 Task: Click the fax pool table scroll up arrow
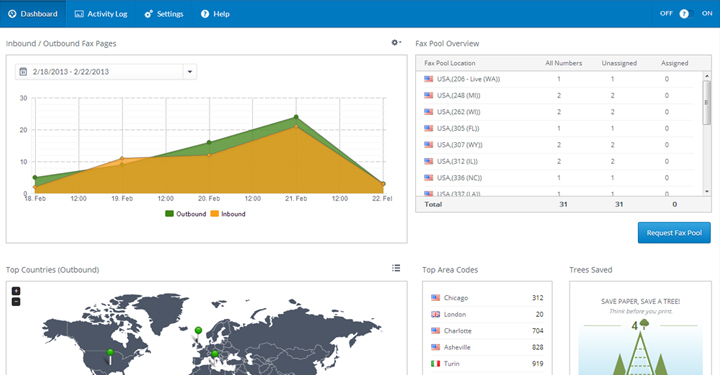click(x=707, y=76)
